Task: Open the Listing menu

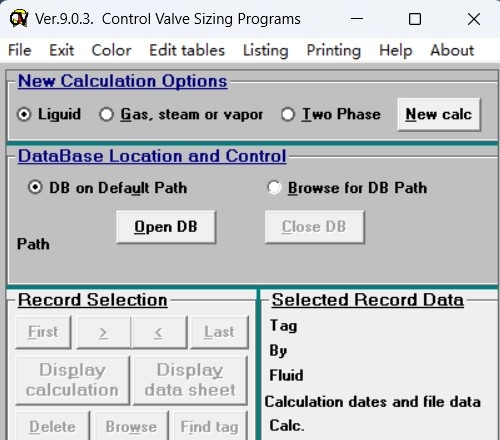Action: (266, 50)
